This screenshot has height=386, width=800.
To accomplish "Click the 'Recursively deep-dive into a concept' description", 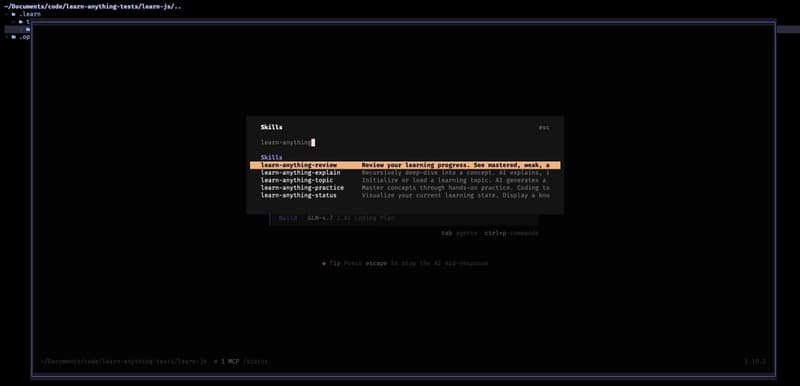I will click(456, 173).
